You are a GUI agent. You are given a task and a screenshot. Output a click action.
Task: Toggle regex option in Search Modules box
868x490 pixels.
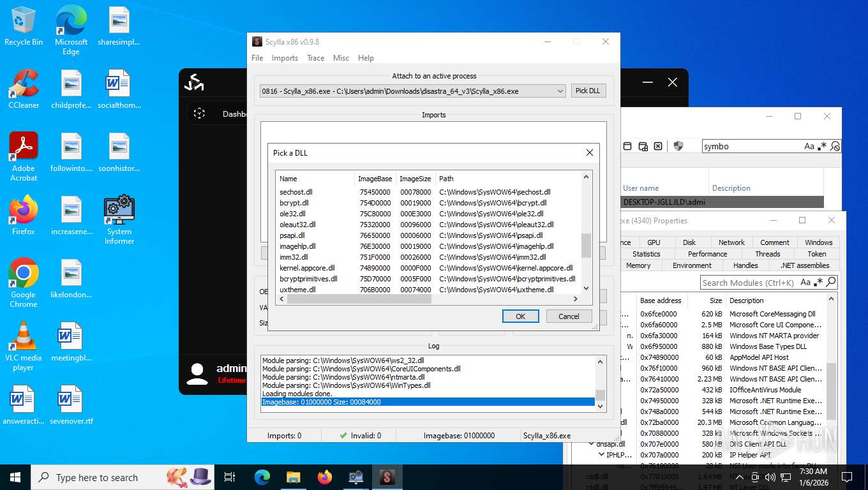(818, 282)
